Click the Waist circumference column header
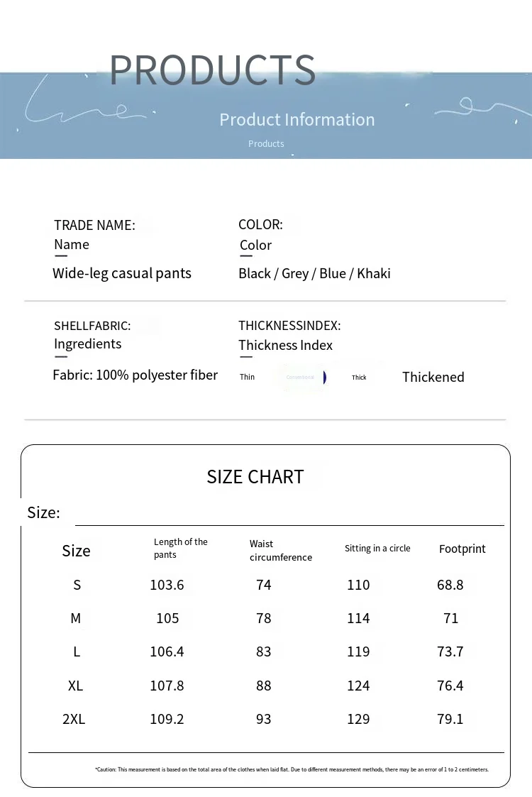Image resolution: width=532 pixels, height=797 pixels. click(280, 551)
